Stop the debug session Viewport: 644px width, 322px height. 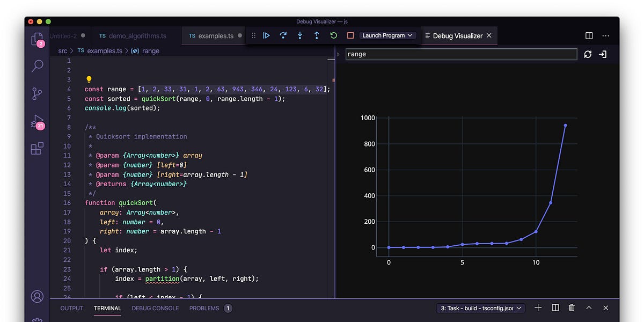(350, 35)
